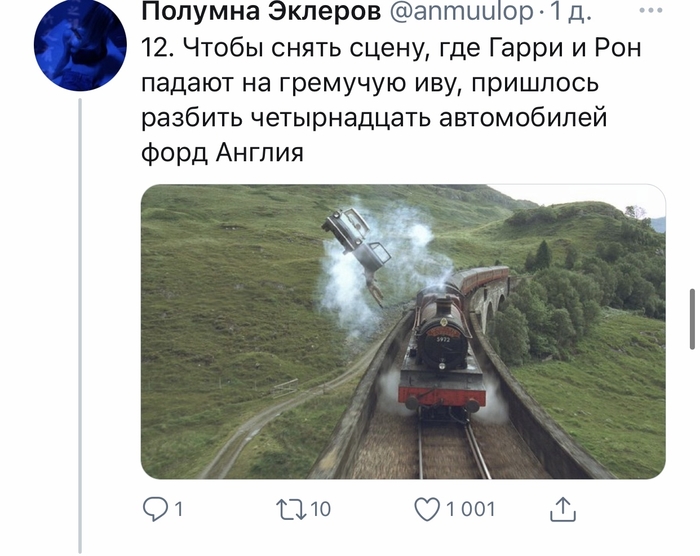Open replies with the comment bubble icon

click(154, 510)
